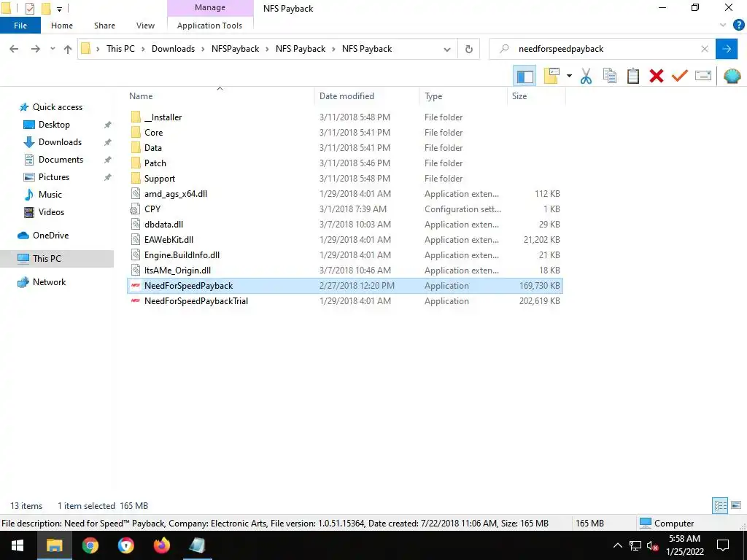Viewport: 747px width, 560px height.
Task: Open the Windows Start menu
Action: 18,545
